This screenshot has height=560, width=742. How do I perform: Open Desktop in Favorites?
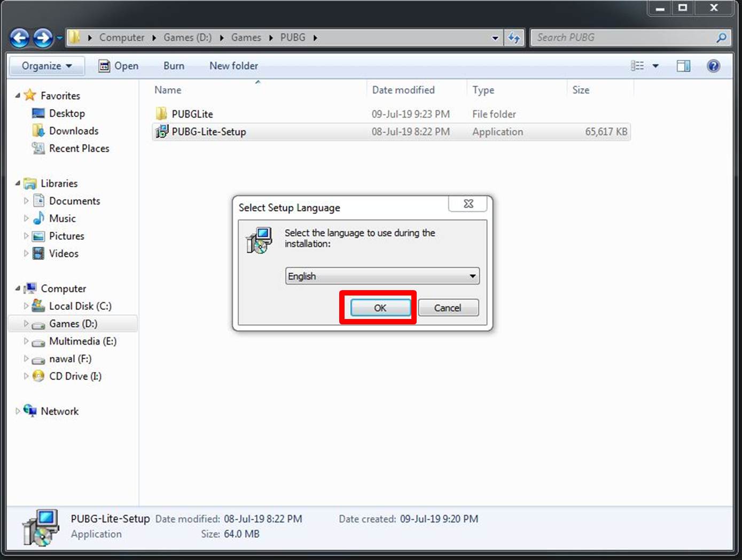click(67, 113)
